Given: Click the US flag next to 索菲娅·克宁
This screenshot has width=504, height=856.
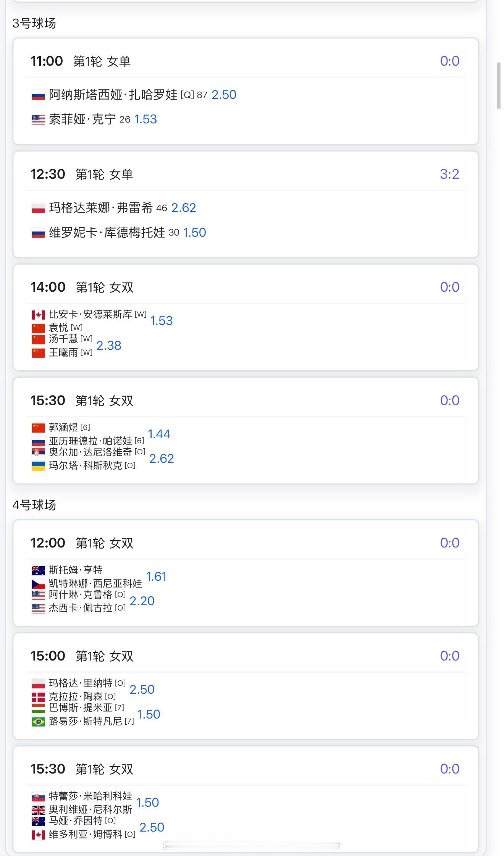Looking at the screenshot, I should click(38, 120).
